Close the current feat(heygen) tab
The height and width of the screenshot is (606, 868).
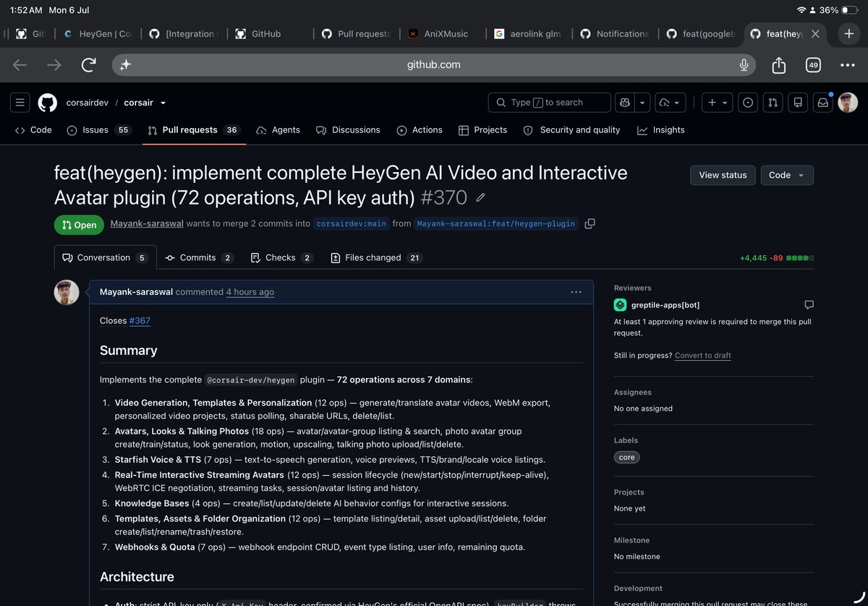(815, 34)
